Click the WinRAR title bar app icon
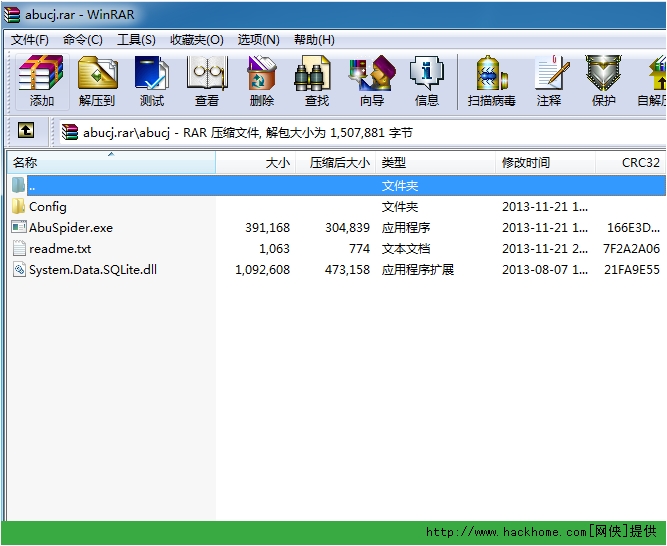The width and height of the screenshot is (667, 546). coord(12,14)
